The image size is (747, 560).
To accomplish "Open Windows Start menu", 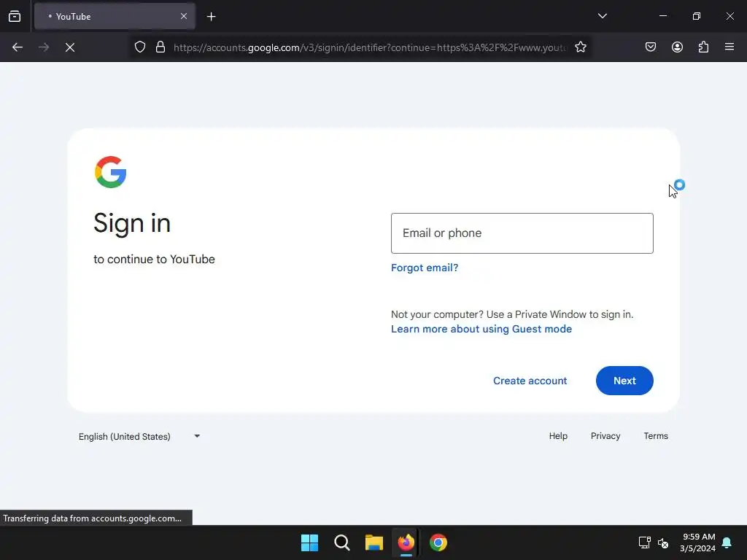I will [309, 542].
